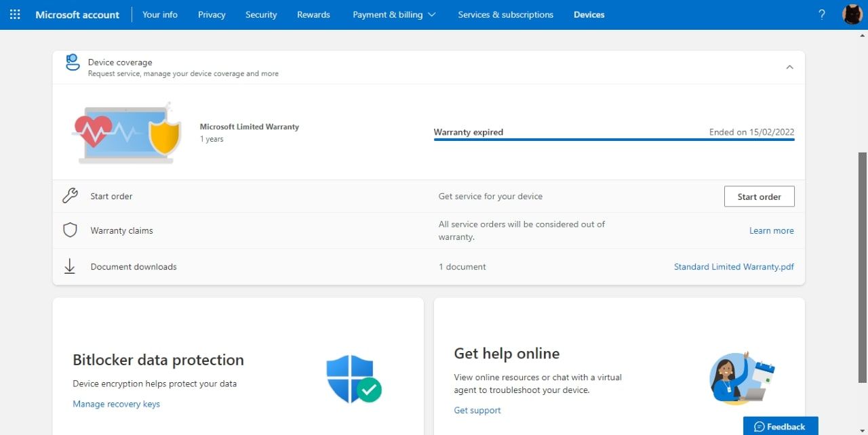Open the Security tab
Image resolution: width=868 pixels, height=435 pixels.
(261, 14)
